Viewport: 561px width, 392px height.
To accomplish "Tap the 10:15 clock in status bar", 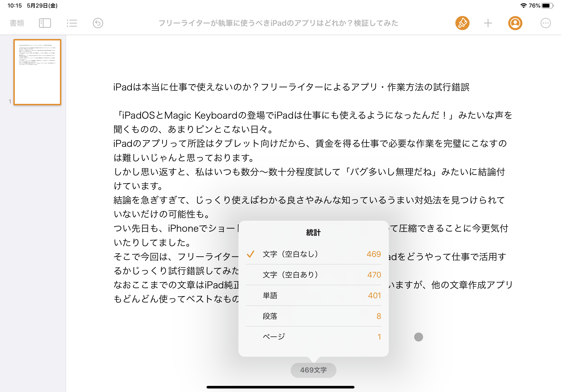I will tap(15, 5).
